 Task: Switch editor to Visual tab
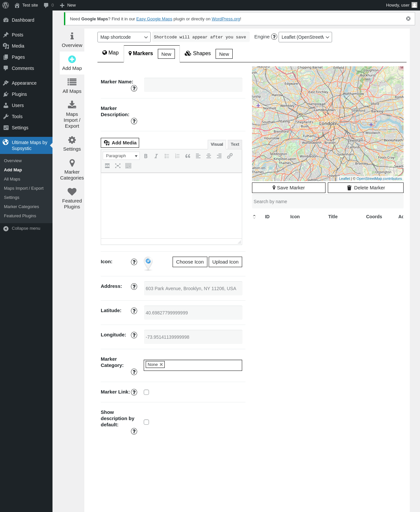click(x=217, y=144)
